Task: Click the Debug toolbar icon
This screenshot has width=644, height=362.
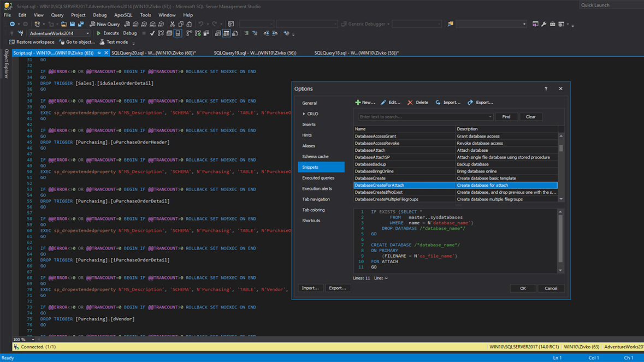Action: (129, 33)
